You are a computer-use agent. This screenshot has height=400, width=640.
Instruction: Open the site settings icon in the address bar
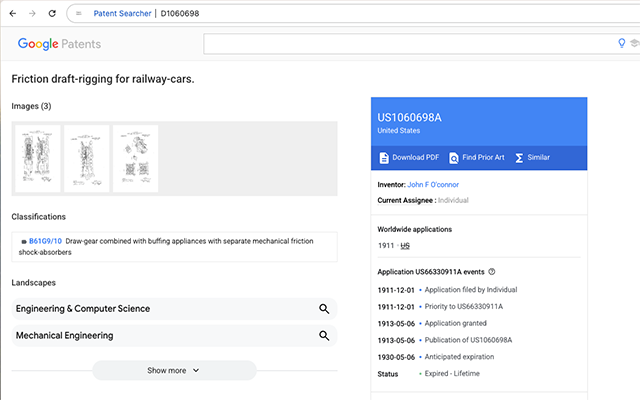[x=79, y=13]
